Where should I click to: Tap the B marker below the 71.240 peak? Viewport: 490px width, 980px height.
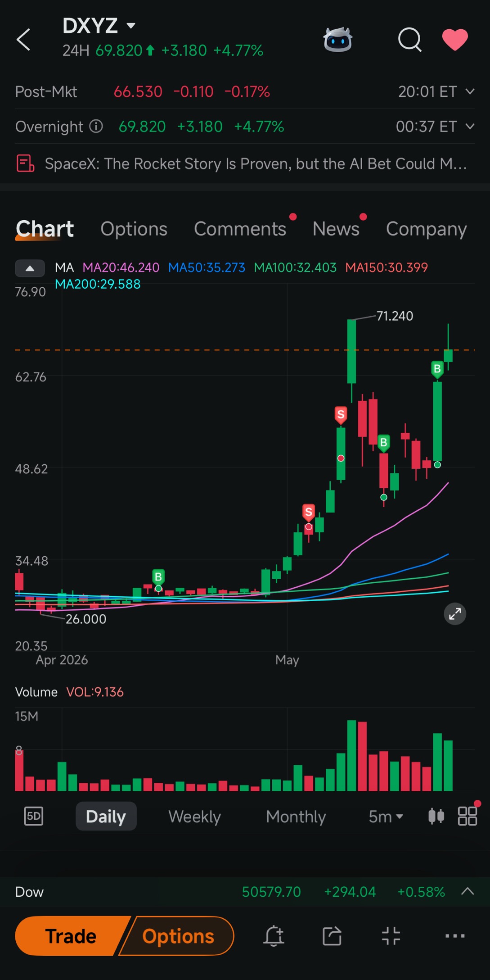[x=384, y=443]
